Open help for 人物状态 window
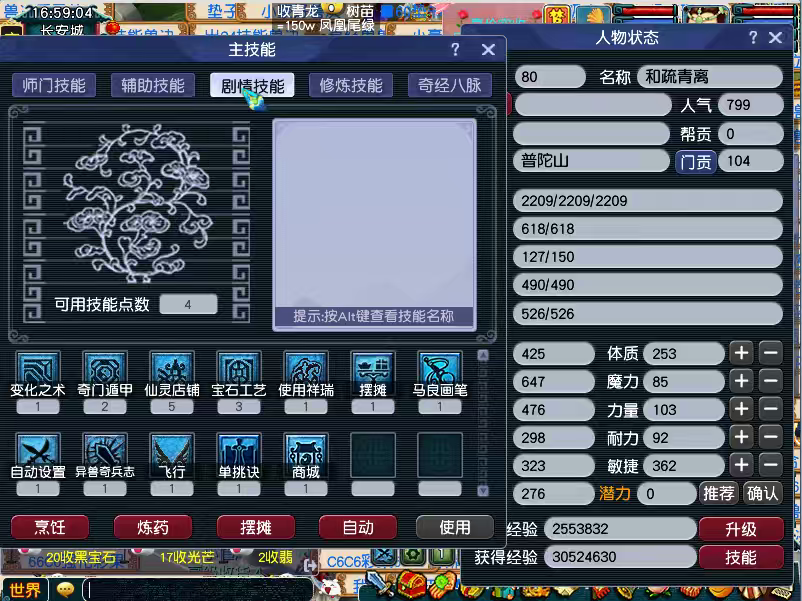Image resolution: width=802 pixels, height=601 pixels. click(753, 37)
